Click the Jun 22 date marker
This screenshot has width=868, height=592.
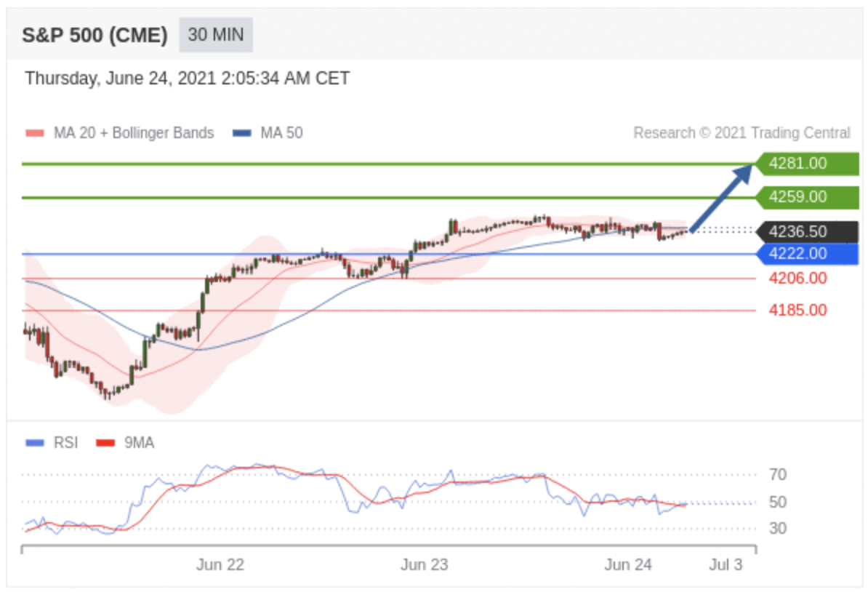click(220, 565)
